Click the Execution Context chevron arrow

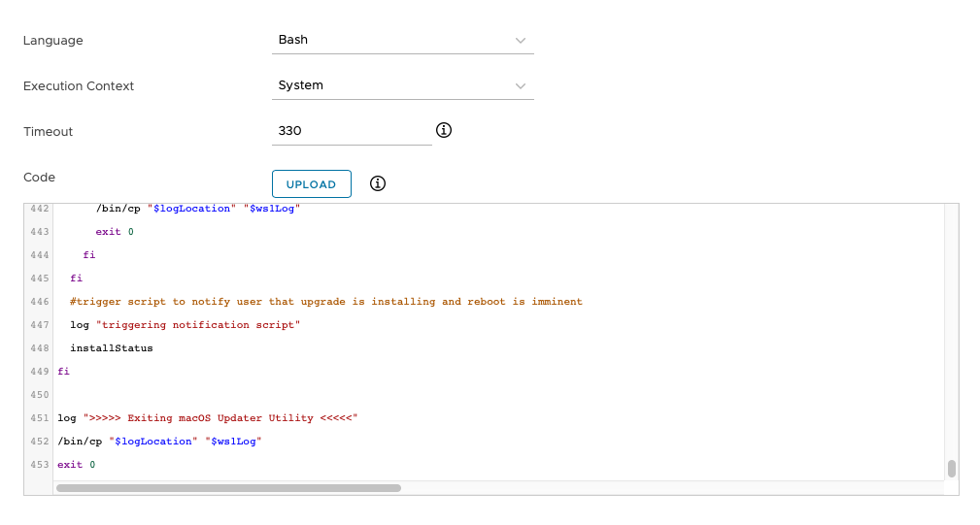520,86
